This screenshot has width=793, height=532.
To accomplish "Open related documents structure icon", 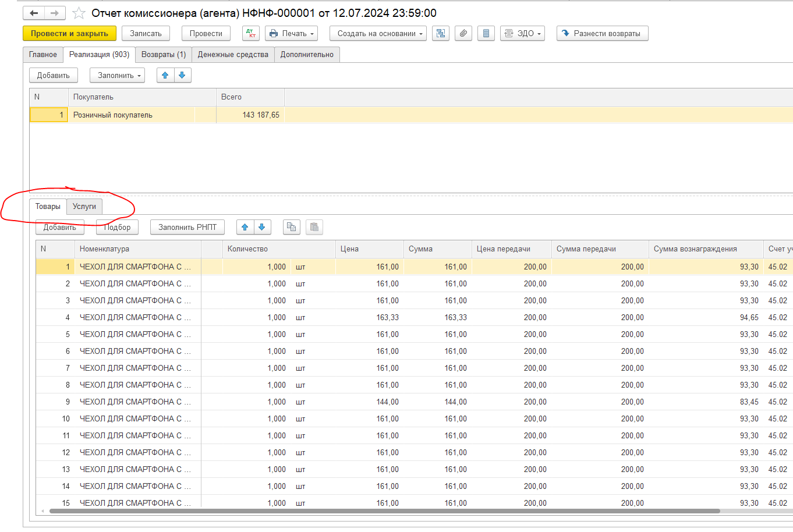I will pyautogui.click(x=441, y=33).
